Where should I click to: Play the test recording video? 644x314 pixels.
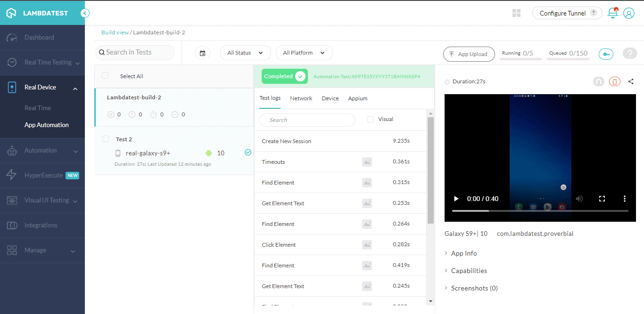pos(455,198)
